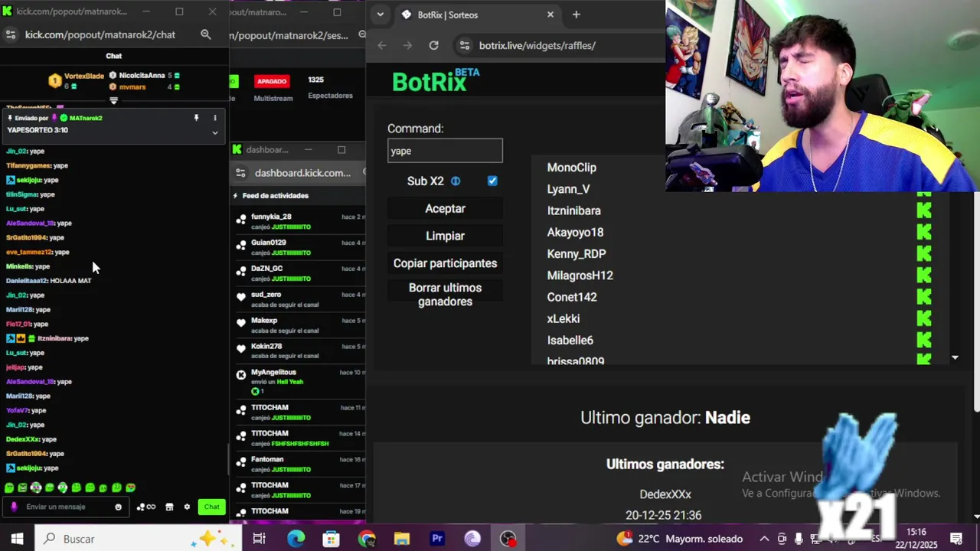Open chat settings gear icon

[187, 507]
